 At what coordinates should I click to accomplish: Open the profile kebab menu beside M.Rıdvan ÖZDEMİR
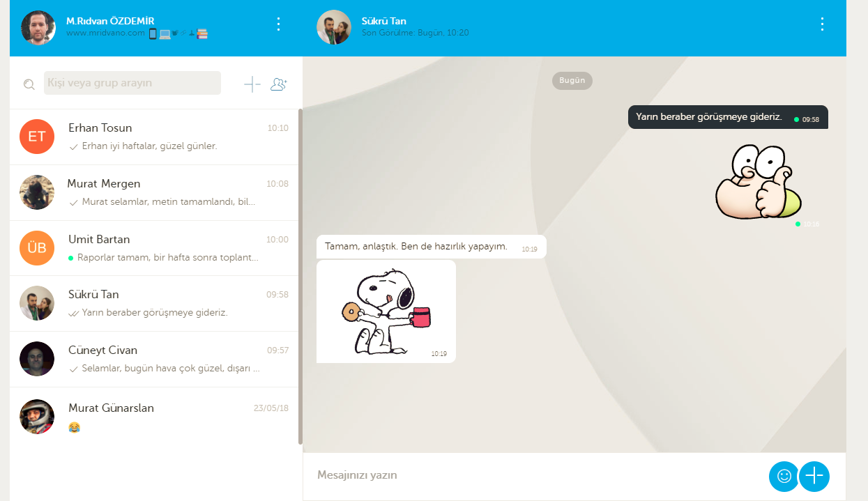pyautogui.click(x=278, y=24)
